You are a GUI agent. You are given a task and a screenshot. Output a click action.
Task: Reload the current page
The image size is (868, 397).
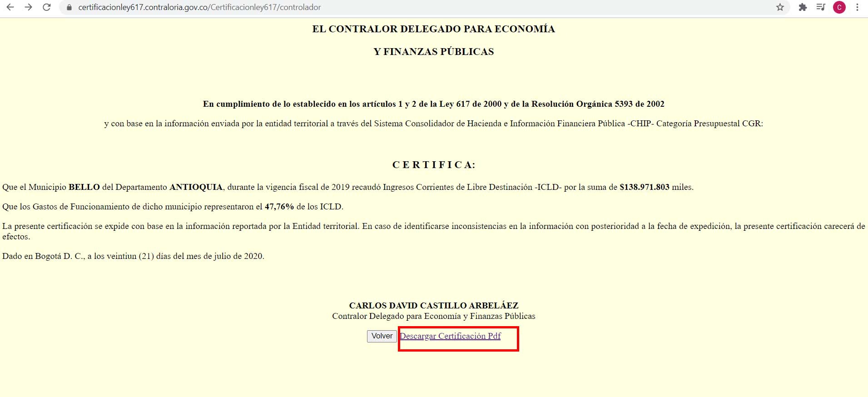pyautogui.click(x=46, y=7)
